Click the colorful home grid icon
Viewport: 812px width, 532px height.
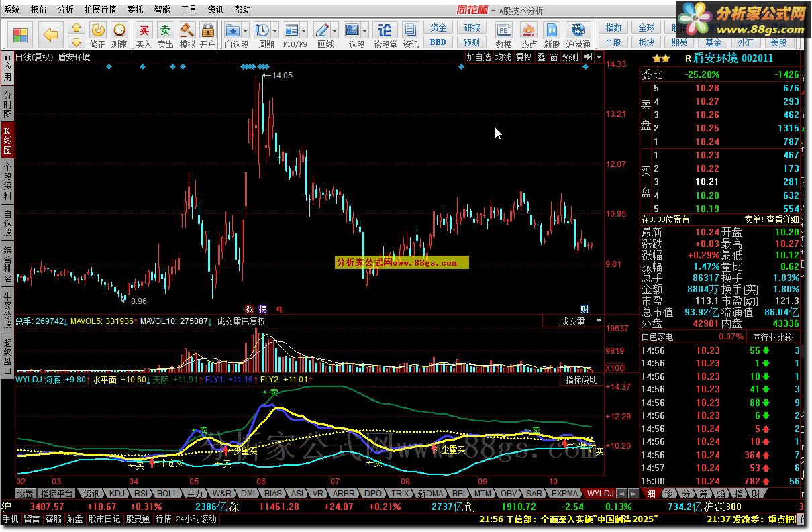click(x=21, y=35)
